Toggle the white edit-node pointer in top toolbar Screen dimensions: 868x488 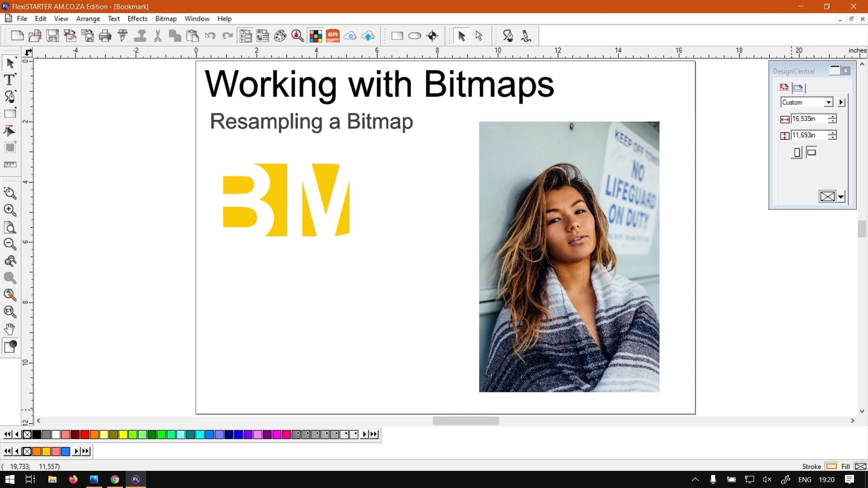point(479,36)
